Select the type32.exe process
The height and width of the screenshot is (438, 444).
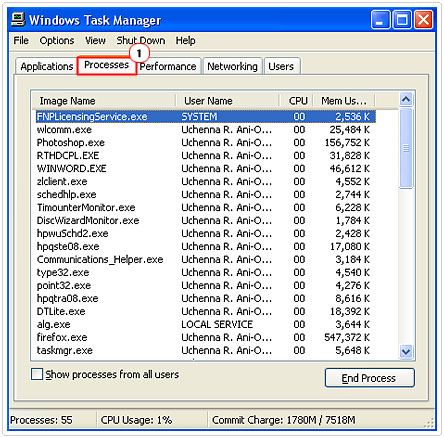pyautogui.click(x=206, y=273)
